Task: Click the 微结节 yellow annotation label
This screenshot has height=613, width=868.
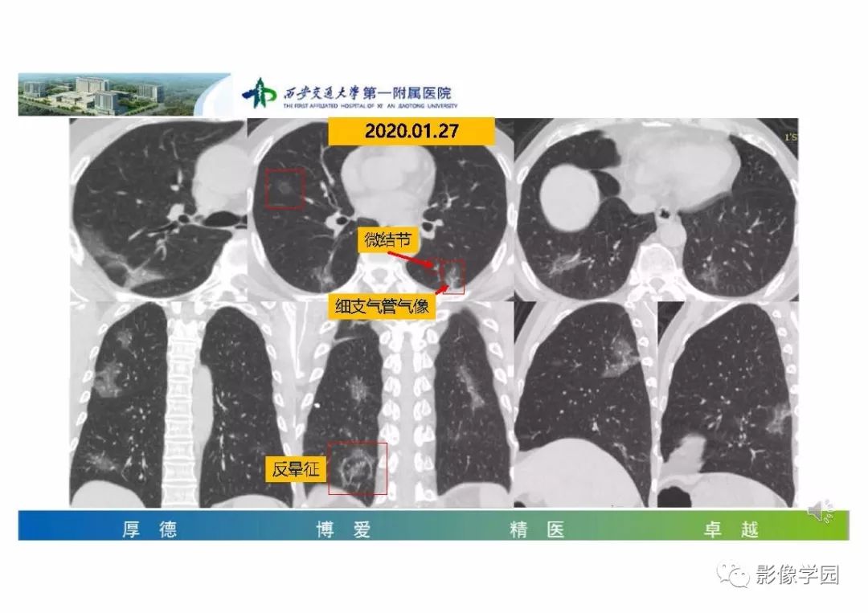Action: 388,240
